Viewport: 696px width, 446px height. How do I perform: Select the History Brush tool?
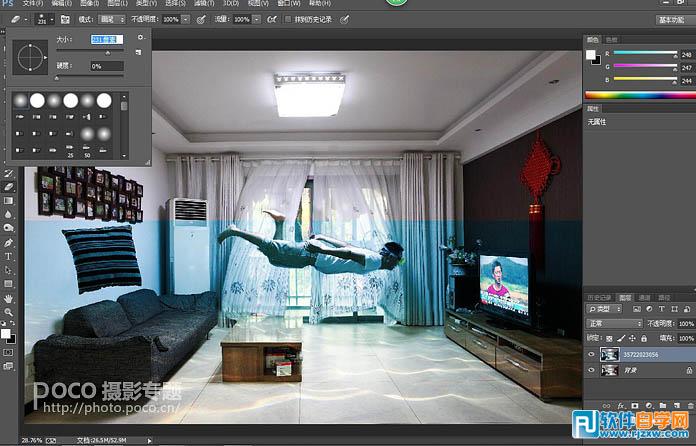[8, 174]
